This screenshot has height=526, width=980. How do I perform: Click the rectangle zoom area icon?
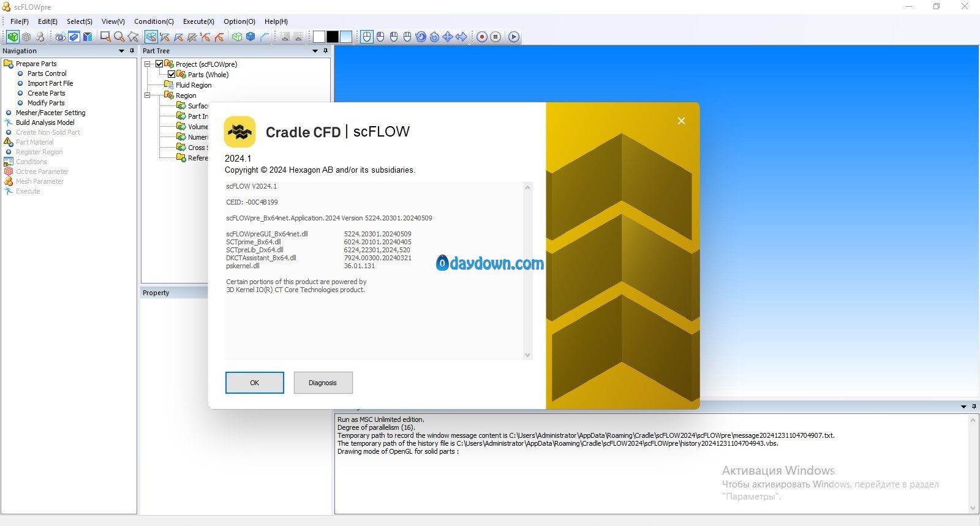point(105,37)
